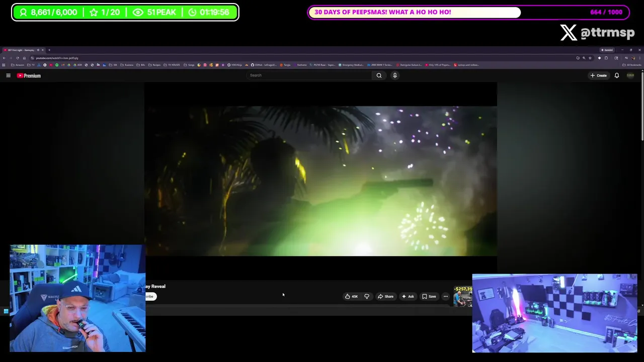Screen dimensions: 644x362
Task: Open the TV bookmarks folder
Action: point(31,65)
